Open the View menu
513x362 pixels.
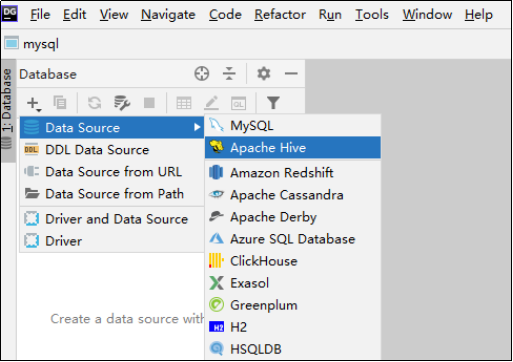tap(114, 14)
